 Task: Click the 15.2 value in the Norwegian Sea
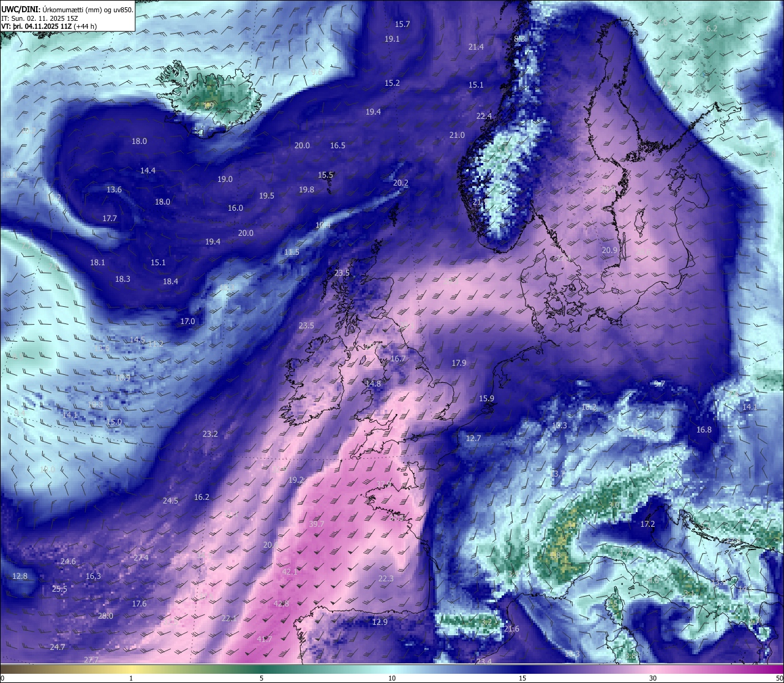(x=392, y=83)
